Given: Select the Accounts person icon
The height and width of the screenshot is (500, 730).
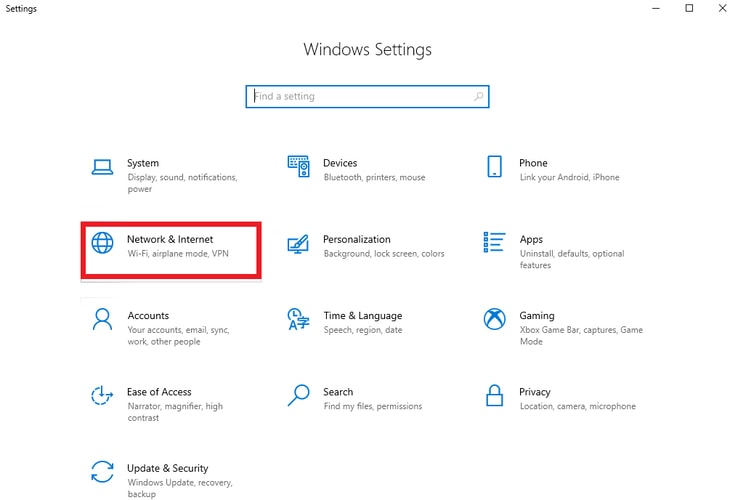Looking at the screenshot, I should point(102,319).
